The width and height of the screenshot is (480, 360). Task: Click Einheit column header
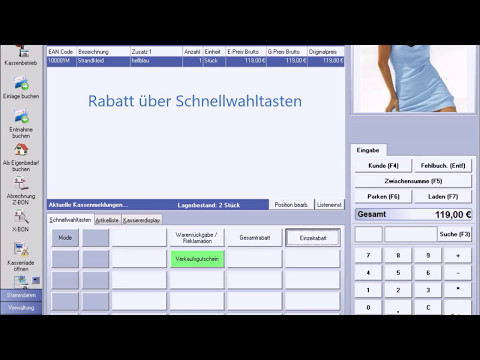pyautogui.click(x=214, y=52)
